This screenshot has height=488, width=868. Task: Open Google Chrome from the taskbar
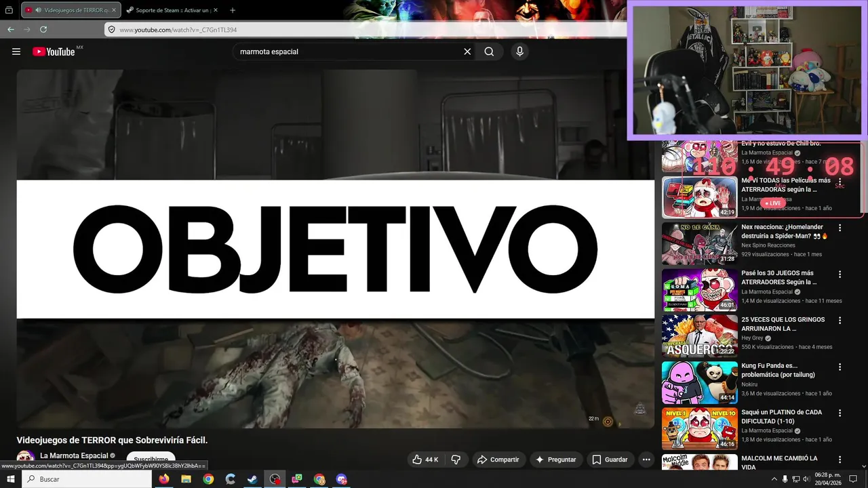tap(208, 479)
